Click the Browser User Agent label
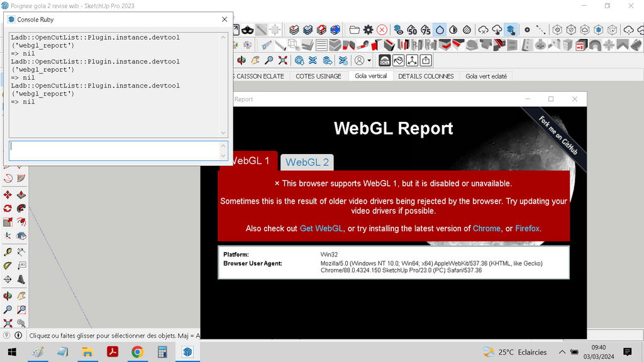 (253, 263)
